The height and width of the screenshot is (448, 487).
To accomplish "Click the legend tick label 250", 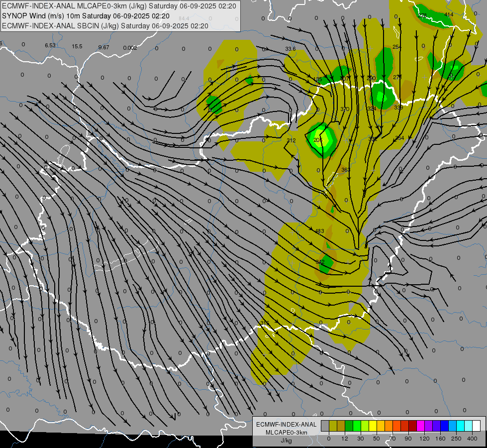I will click(456, 439).
